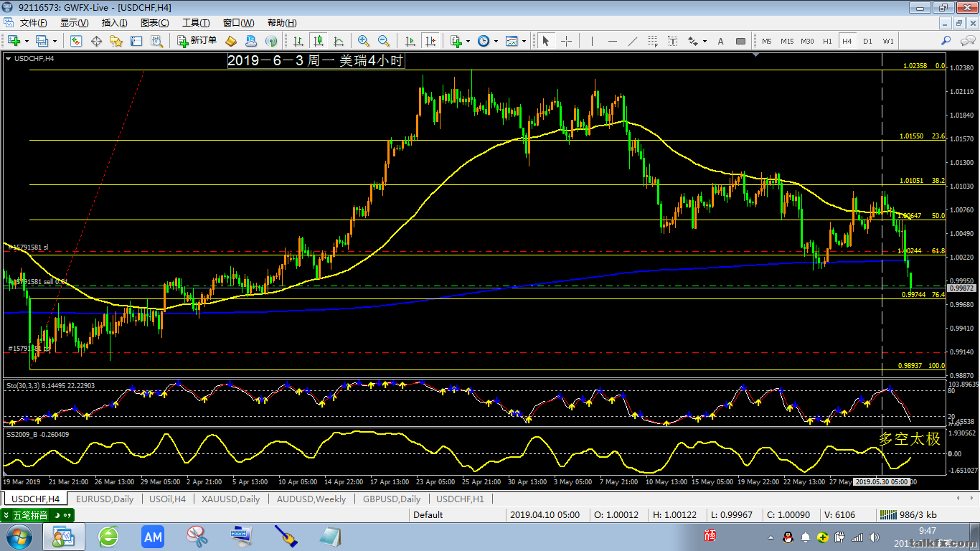Select the text label T tool
The height and width of the screenshot is (551, 980).
pos(672,41)
